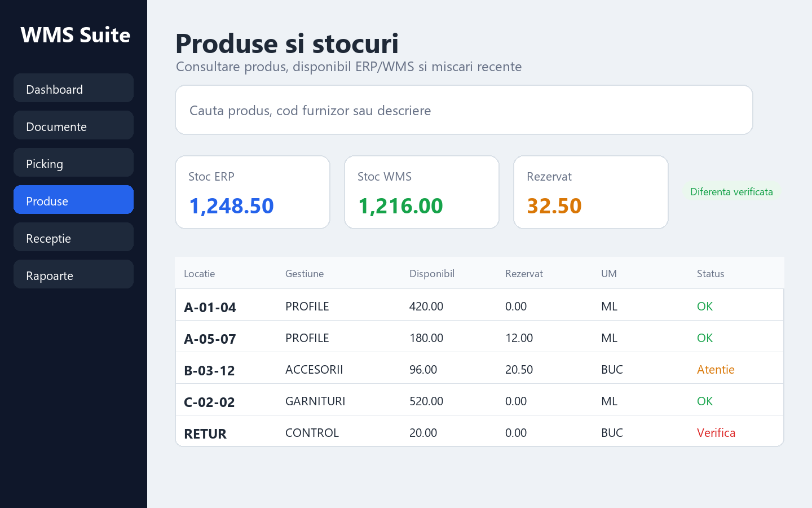
Task: Click the 420.00 disponibil value
Action: (x=426, y=306)
